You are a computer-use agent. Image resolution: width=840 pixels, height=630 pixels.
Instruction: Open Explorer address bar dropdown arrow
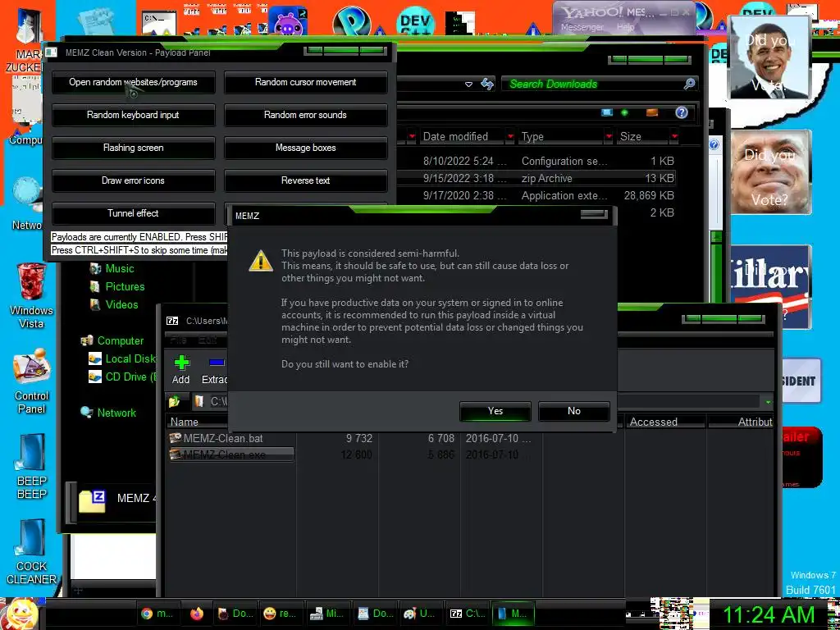coord(468,84)
